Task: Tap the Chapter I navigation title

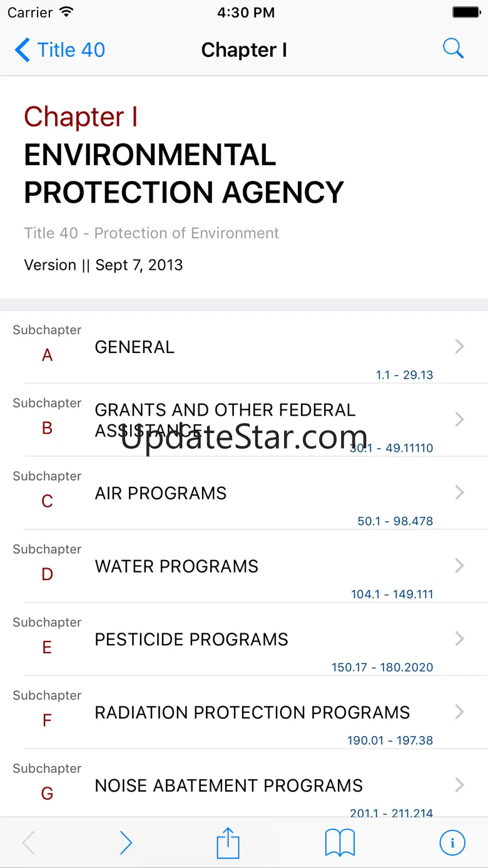Action: 244,49
